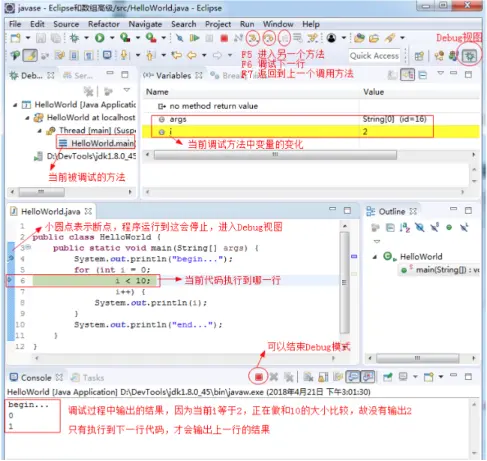487x461 pixels.
Task: Click the Resume debug button
Action: coord(194,38)
